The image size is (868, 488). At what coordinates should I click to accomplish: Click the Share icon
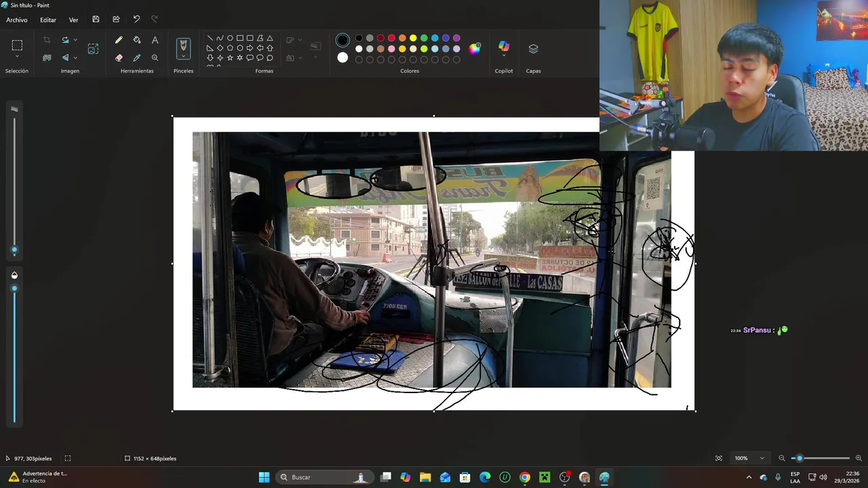click(x=116, y=20)
